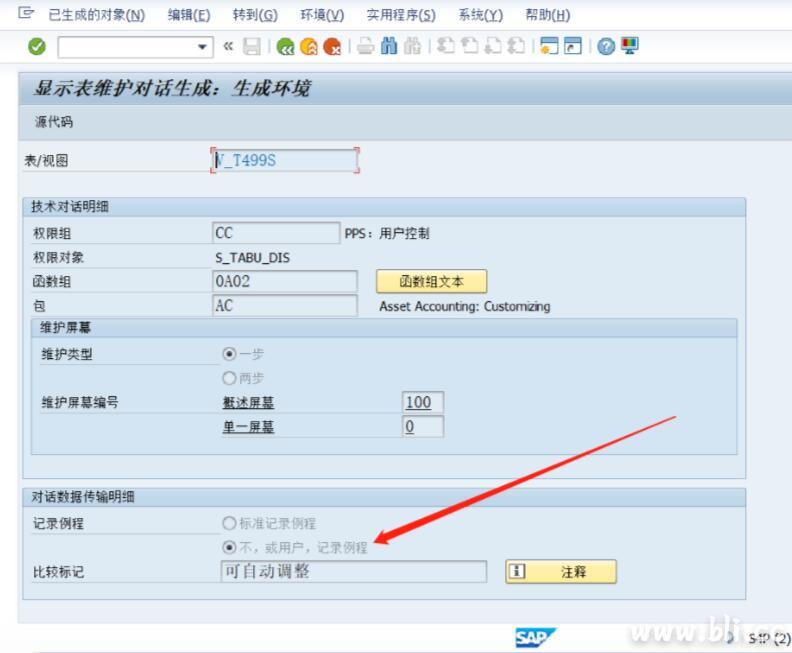Click the Print icon

[366, 46]
